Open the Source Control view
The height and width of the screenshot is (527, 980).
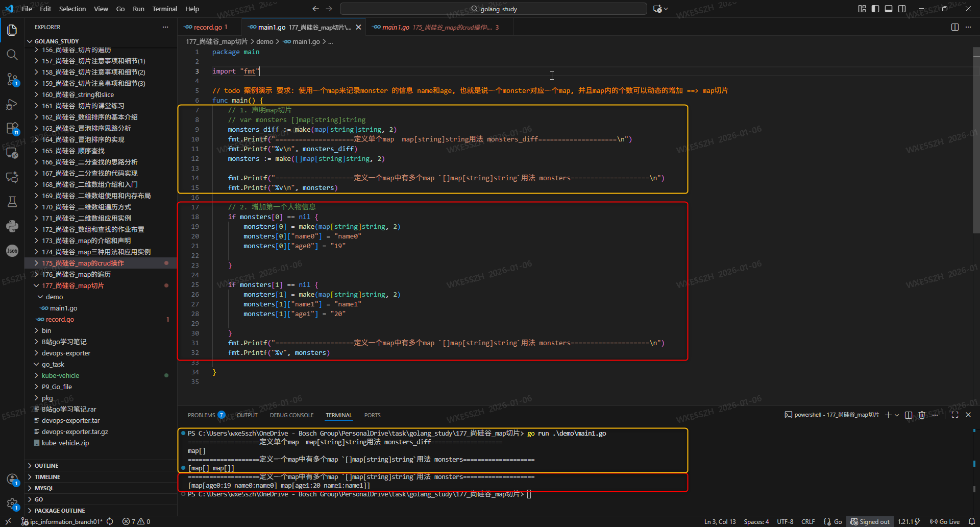pyautogui.click(x=12, y=79)
